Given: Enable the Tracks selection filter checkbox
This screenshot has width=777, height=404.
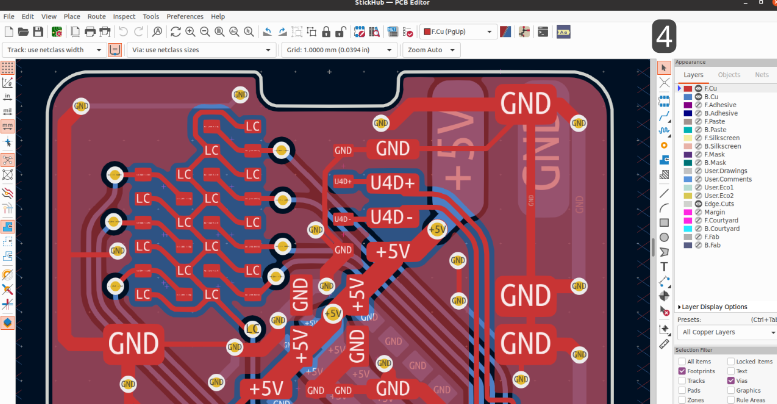Looking at the screenshot, I should 682,381.
